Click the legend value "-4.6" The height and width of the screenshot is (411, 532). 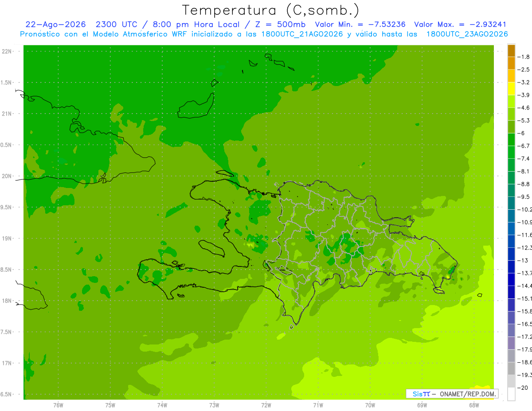click(524, 108)
